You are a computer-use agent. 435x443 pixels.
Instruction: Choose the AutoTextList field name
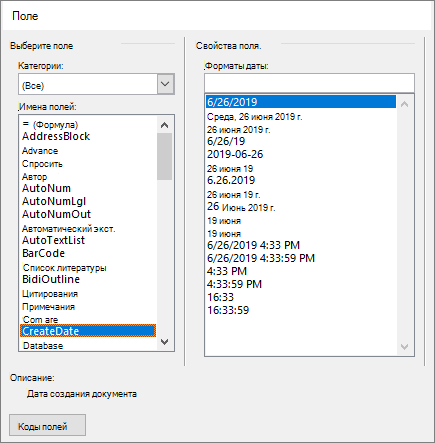point(53,240)
